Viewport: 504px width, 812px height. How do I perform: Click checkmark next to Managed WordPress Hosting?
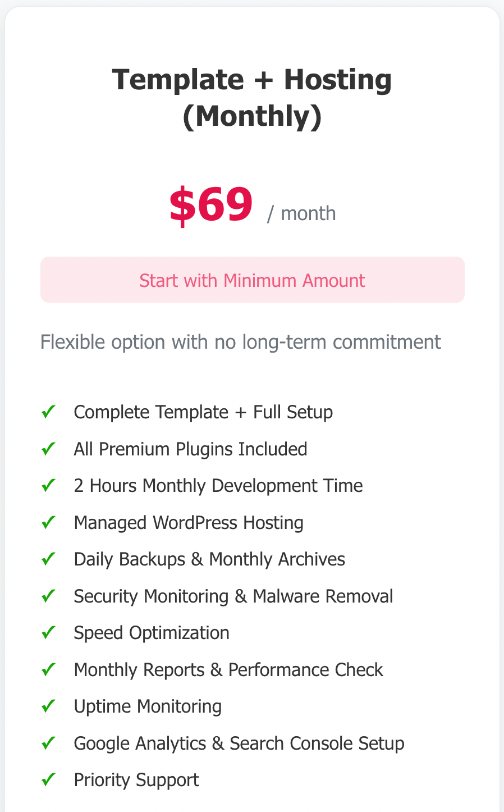(x=48, y=522)
